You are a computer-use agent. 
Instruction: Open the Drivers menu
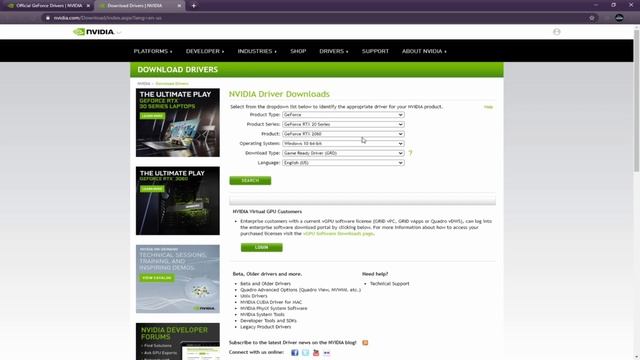point(334,51)
